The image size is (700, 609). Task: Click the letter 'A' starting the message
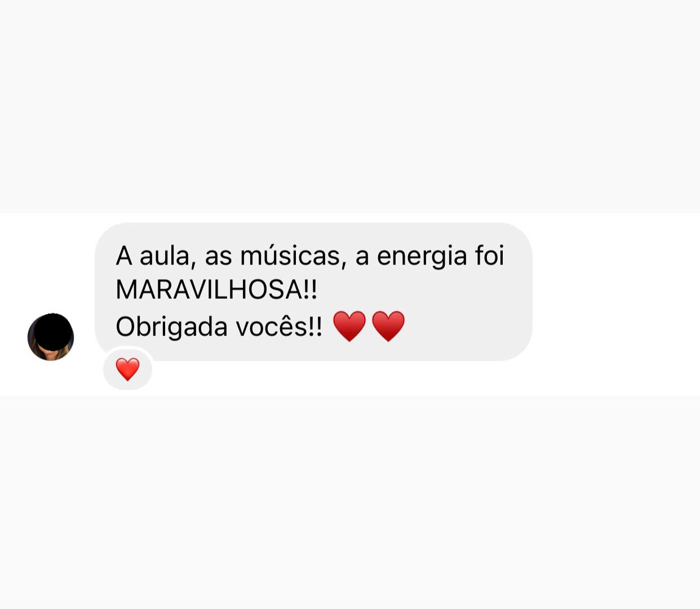coord(123,255)
